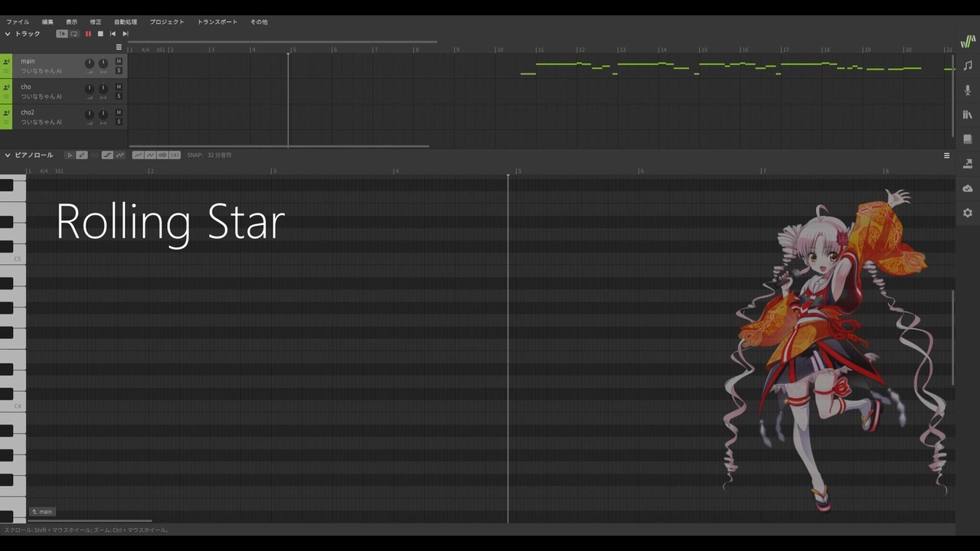Toggle phoneme display [a] button
Screen dimensions: 980x551
(x=175, y=155)
